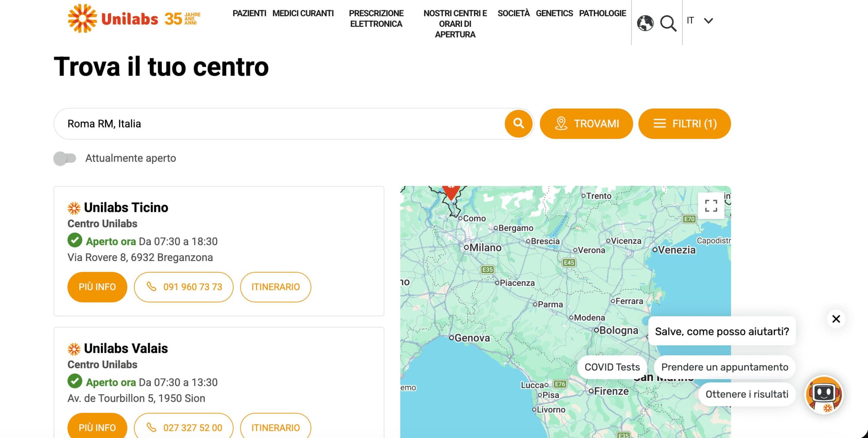Close the chatbot greeting popup

click(836, 319)
